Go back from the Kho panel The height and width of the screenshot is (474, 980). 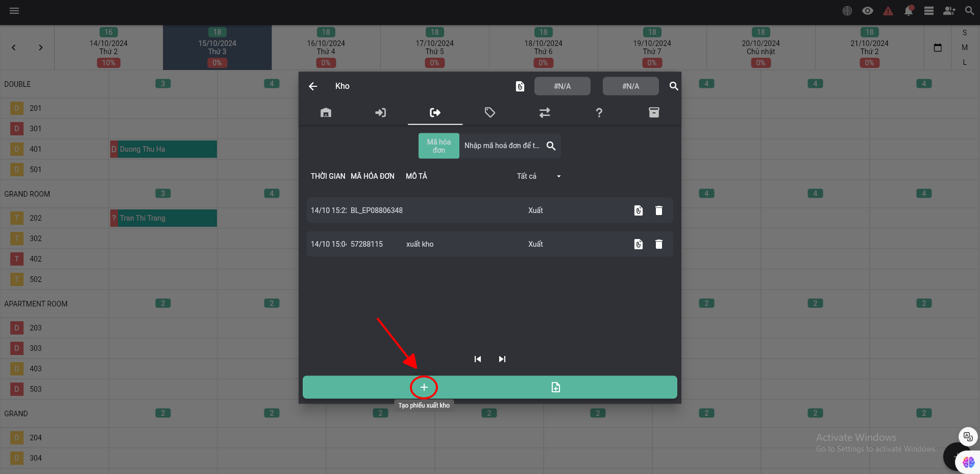pyautogui.click(x=313, y=86)
